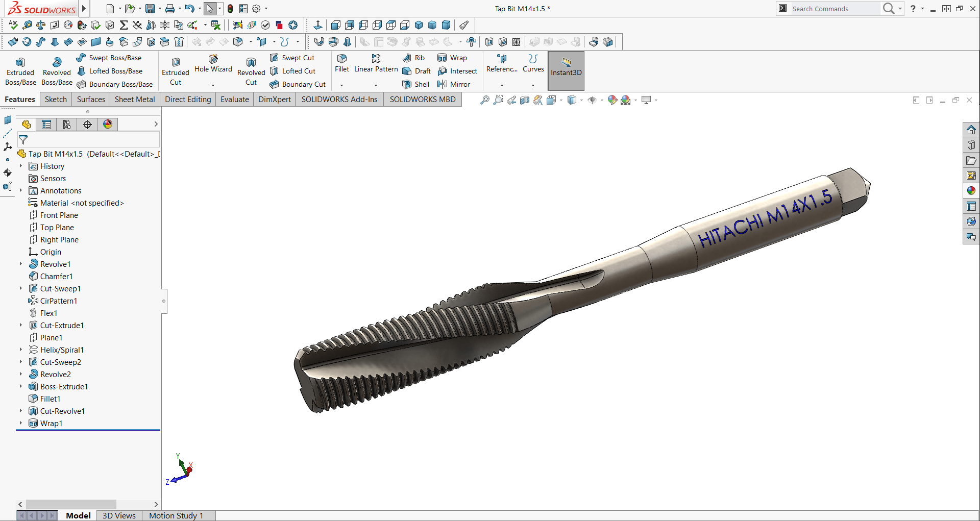The image size is (980, 521).
Task: Open the PropertyManager tab icon
Action: pos(46,125)
